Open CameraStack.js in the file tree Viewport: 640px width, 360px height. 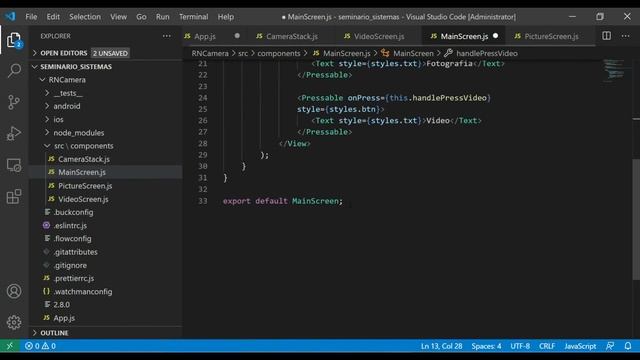(x=84, y=159)
